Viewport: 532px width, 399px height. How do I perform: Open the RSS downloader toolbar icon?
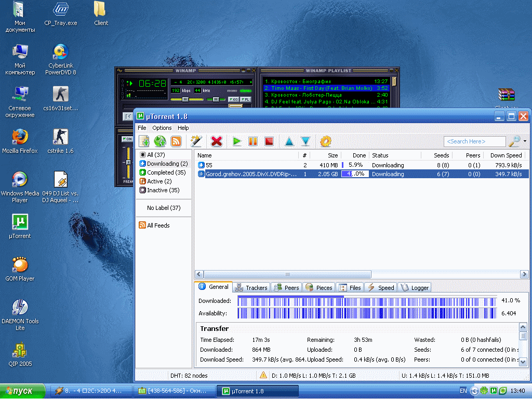point(176,141)
